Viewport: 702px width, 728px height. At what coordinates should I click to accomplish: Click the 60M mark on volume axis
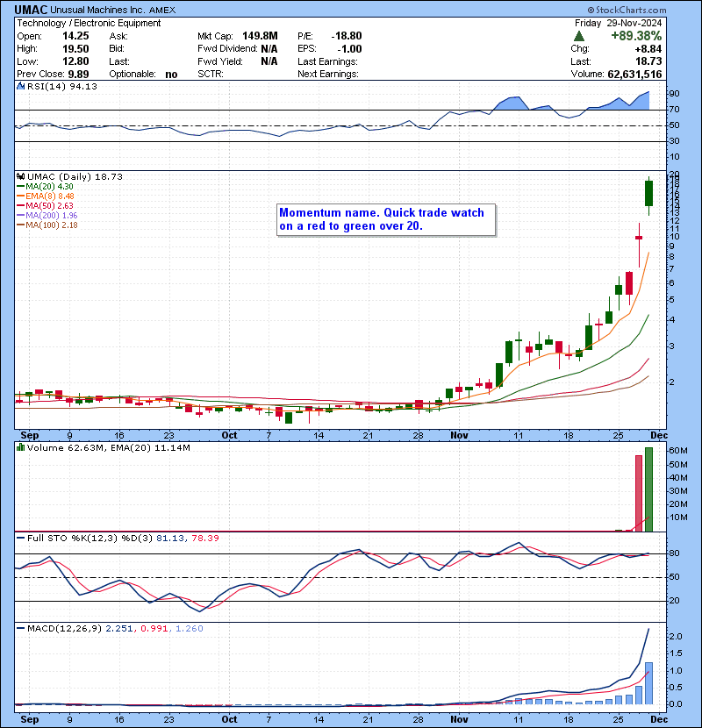tap(677, 451)
